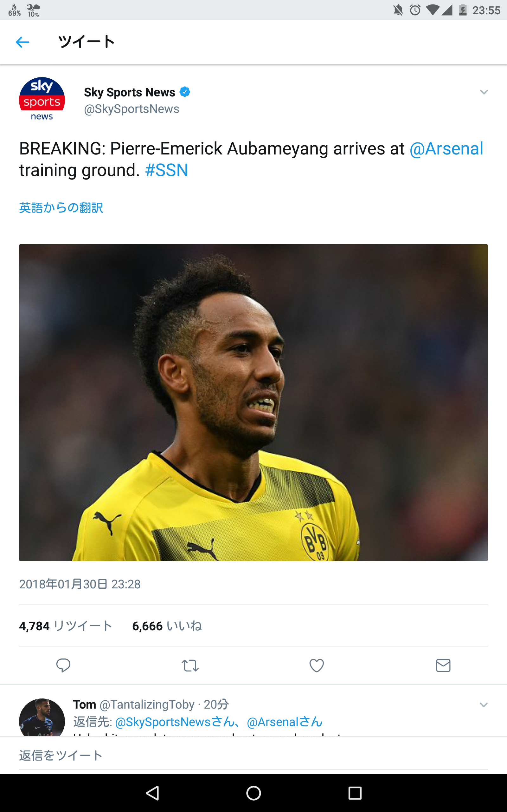Image resolution: width=507 pixels, height=812 pixels.
Task: View the 4,784 リツイート list
Action: 66,626
